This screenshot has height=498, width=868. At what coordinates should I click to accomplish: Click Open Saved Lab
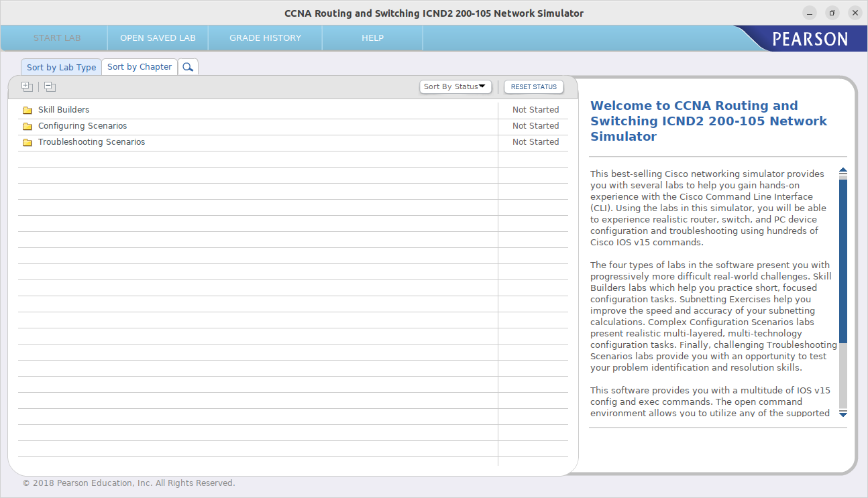pyautogui.click(x=158, y=38)
